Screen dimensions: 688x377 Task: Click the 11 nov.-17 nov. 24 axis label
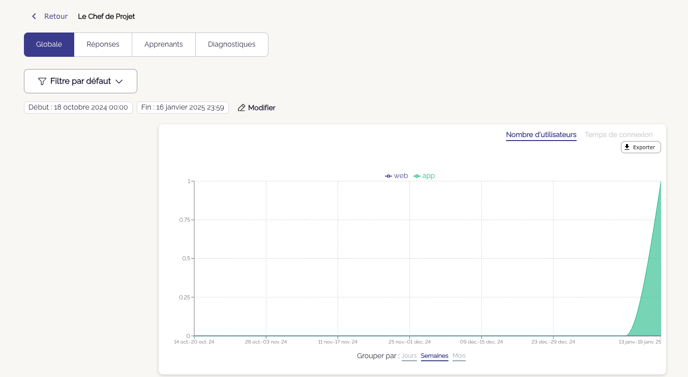click(x=338, y=342)
